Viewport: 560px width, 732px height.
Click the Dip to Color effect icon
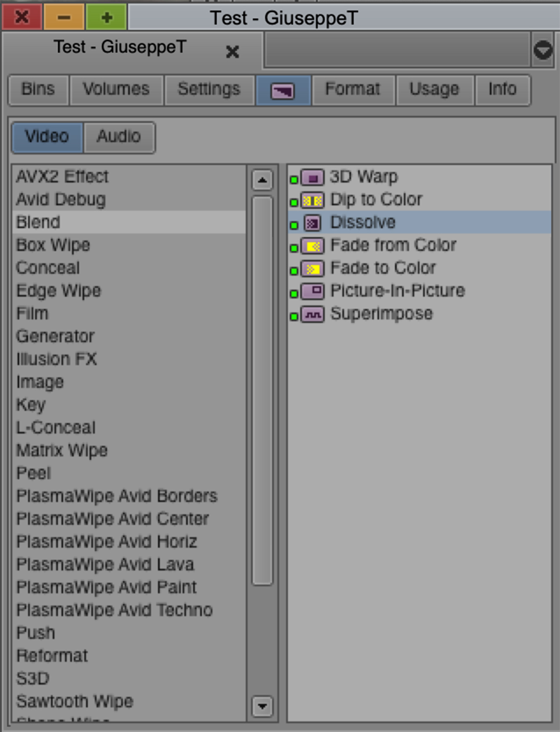[x=312, y=200]
